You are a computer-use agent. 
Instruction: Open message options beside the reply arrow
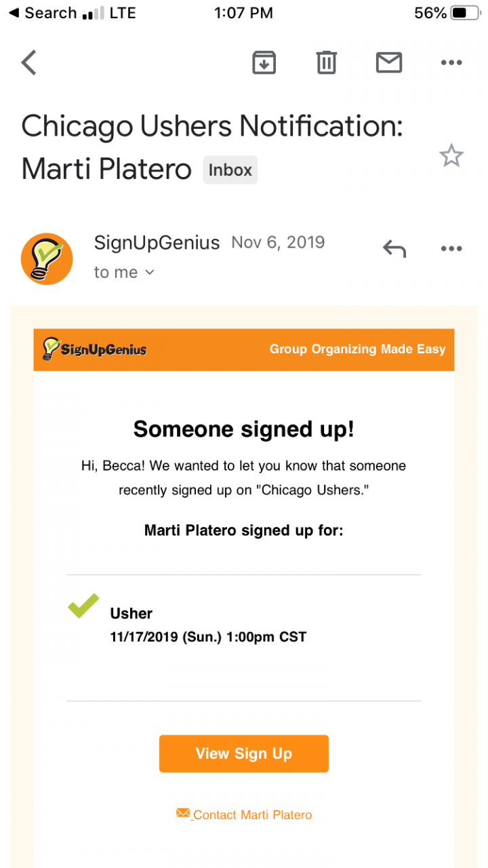point(451,249)
